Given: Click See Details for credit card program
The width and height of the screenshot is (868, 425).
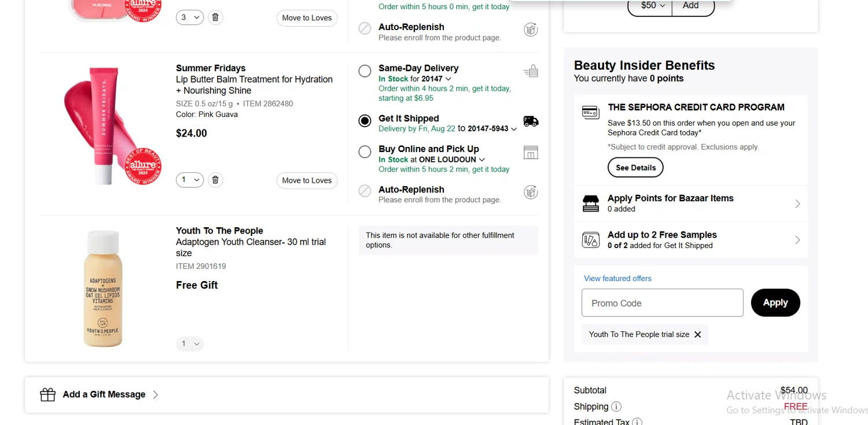Looking at the screenshot, I should [x=635, y=168].
